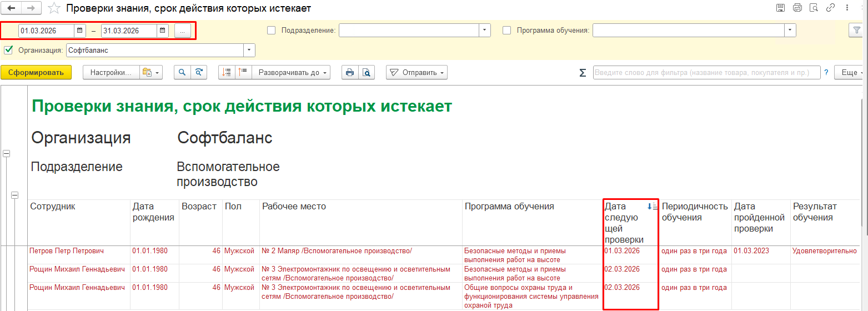Collapse the Организация group minus box
The height and width of the screenshot is (311, 868).
(7, 154)
